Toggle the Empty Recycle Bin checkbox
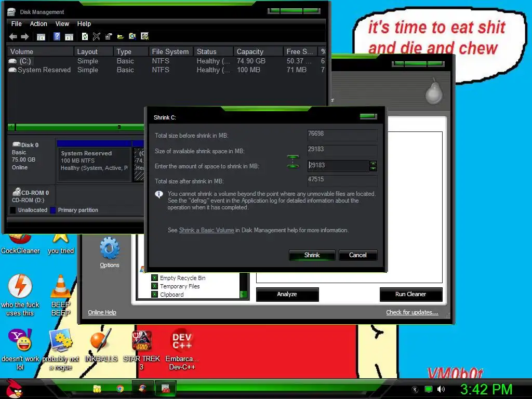532x399 pixels. pos(154,277)
